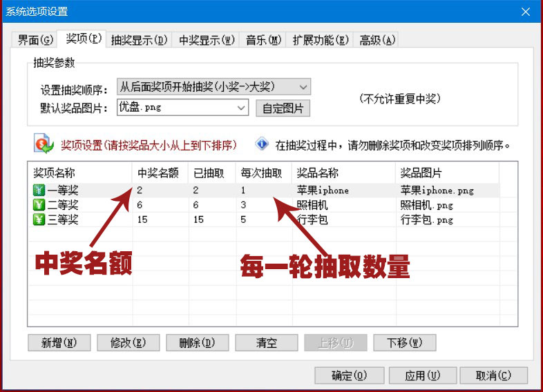This screenshot has height=392, width=543.
Task: Click the 奖项设置 money icon
Action: (x=43, y=145)
